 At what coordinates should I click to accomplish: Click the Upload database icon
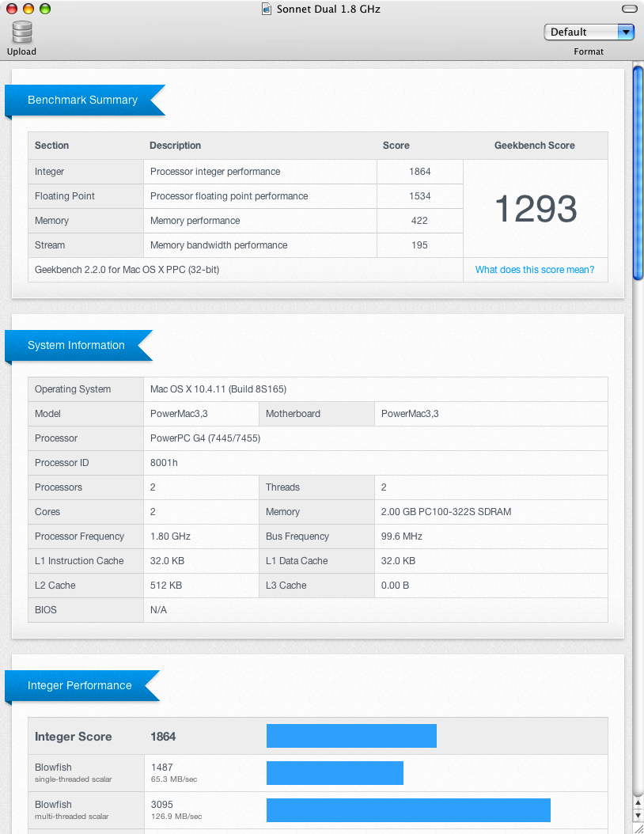click(x=22, y=32)
